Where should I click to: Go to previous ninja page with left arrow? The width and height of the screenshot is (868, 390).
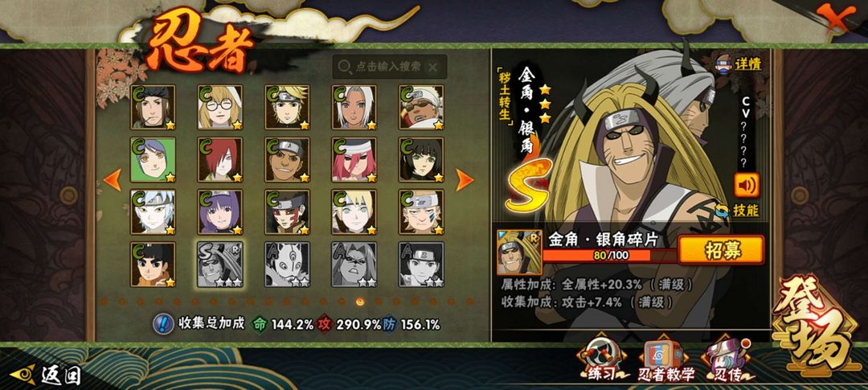tap(113, 180)
